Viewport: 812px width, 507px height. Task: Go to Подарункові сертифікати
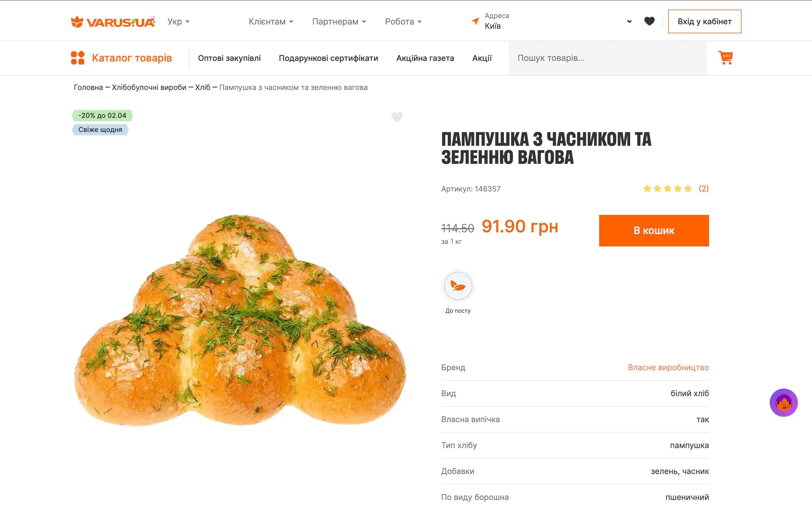(328, 58)
